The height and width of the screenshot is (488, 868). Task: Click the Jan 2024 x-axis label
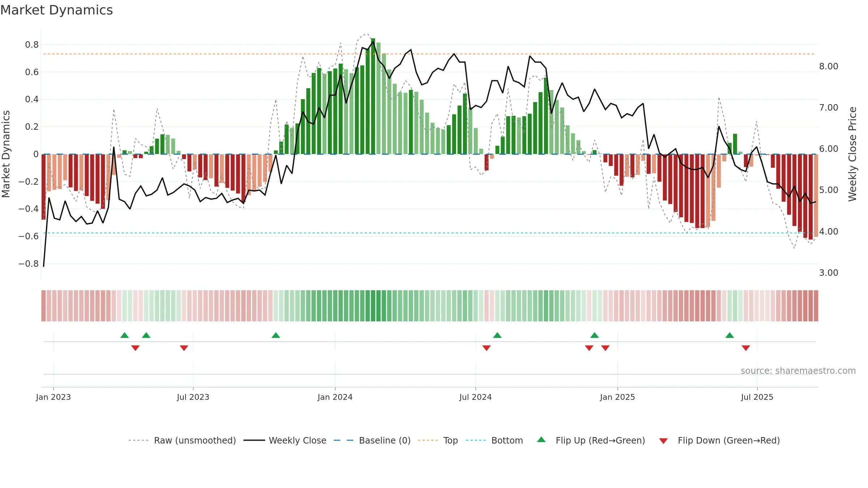pyautogui.click(x=335, y=397)
